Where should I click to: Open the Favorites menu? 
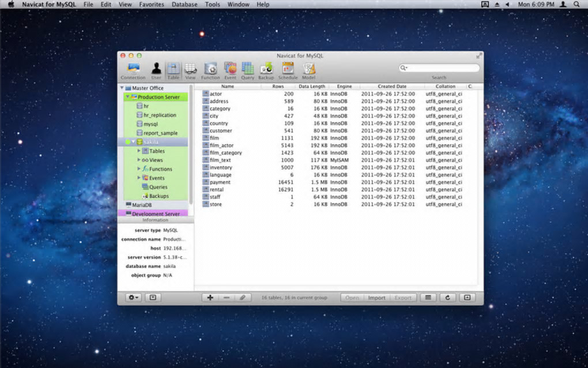click(152, 5)
